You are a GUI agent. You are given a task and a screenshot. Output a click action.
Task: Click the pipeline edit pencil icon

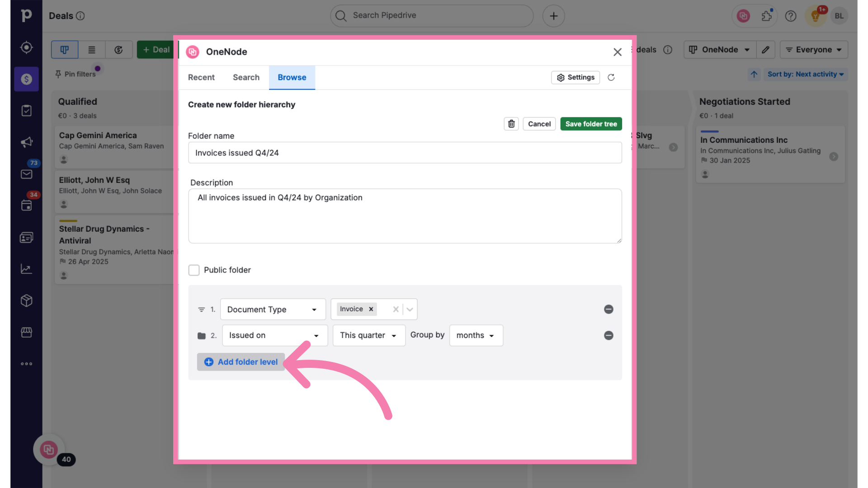point(765,50)
